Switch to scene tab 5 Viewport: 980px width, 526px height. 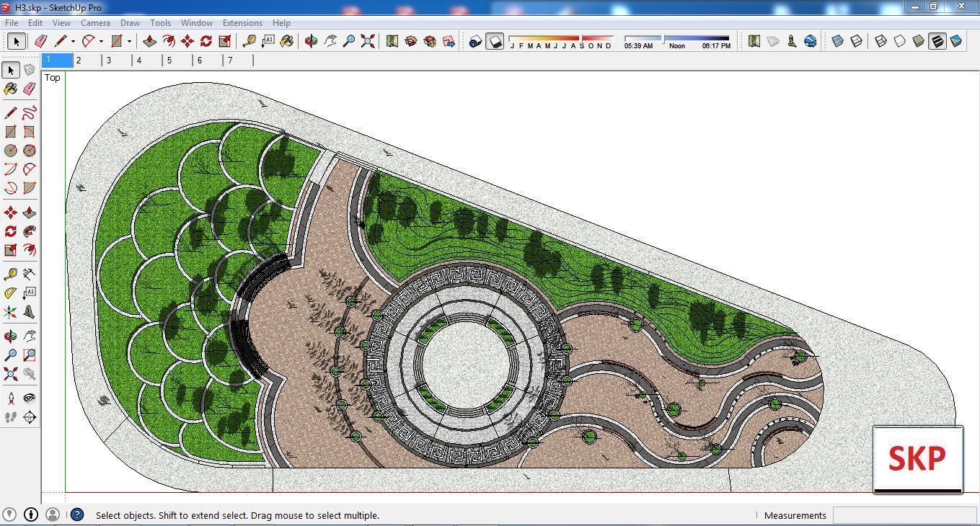(x=178, y=61)
